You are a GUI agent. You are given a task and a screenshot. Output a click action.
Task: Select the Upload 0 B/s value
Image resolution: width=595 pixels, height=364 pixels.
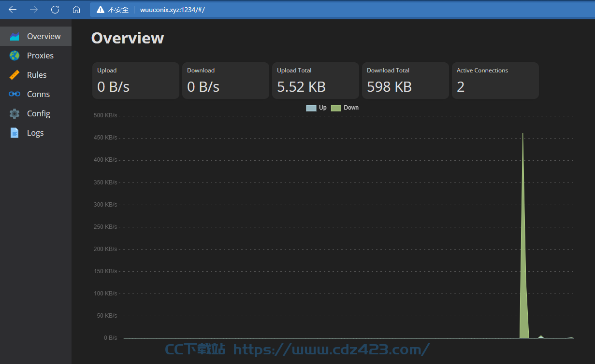[113, 87]
